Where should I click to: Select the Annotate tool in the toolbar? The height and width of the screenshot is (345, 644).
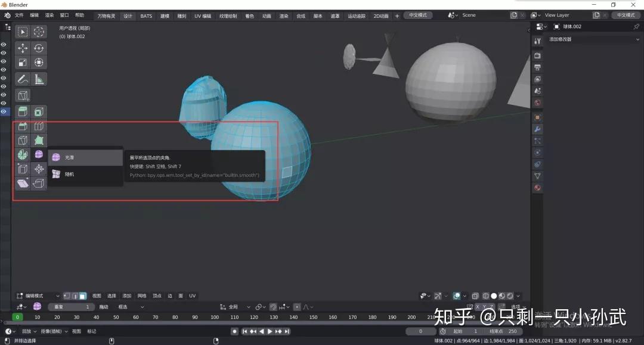(23, 78)
